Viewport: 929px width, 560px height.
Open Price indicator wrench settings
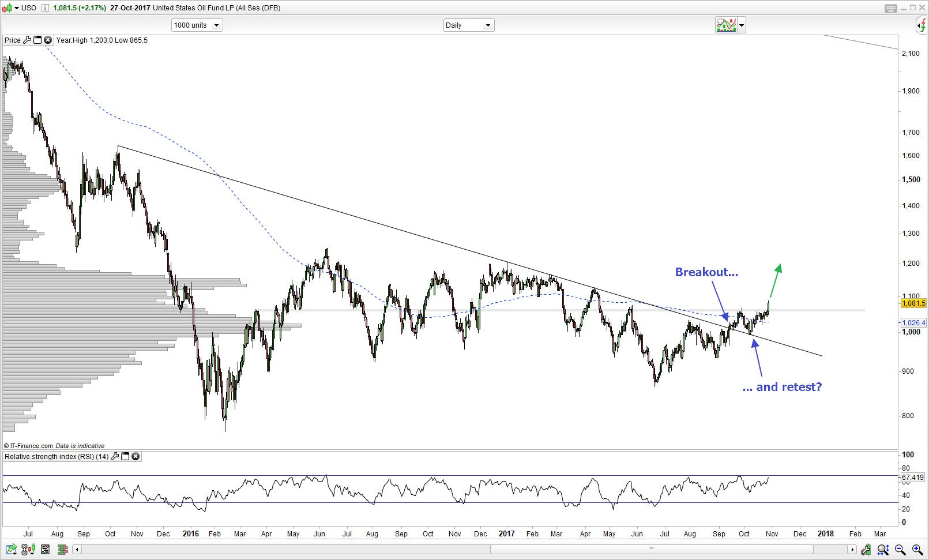[x=27, y=40]
